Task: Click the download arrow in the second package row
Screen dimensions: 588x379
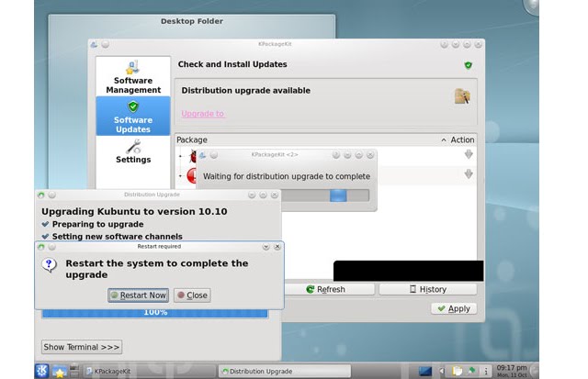Action: (x=469, y=173)
